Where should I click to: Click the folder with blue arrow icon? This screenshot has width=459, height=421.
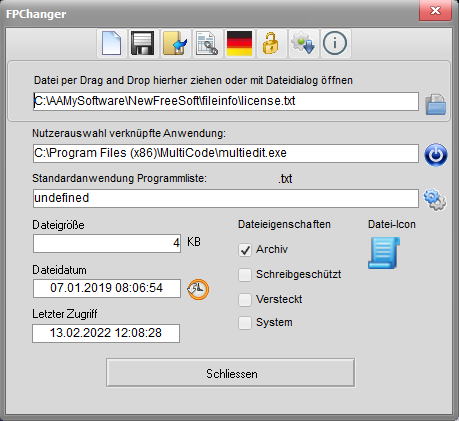click(x=175, y=43)
